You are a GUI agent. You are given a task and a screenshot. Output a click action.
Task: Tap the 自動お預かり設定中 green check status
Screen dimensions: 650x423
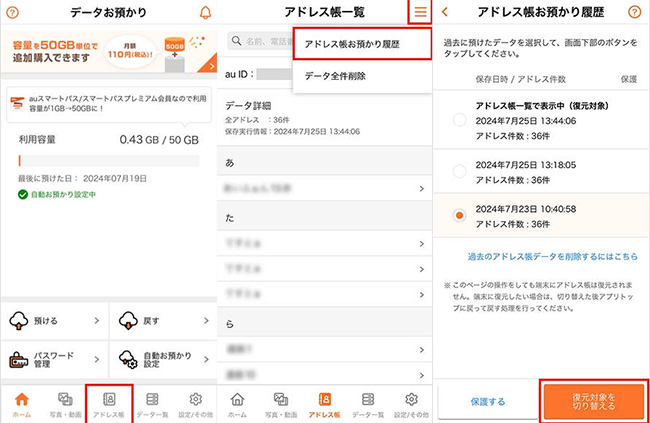pyautogui.click(x=57, y=194)
